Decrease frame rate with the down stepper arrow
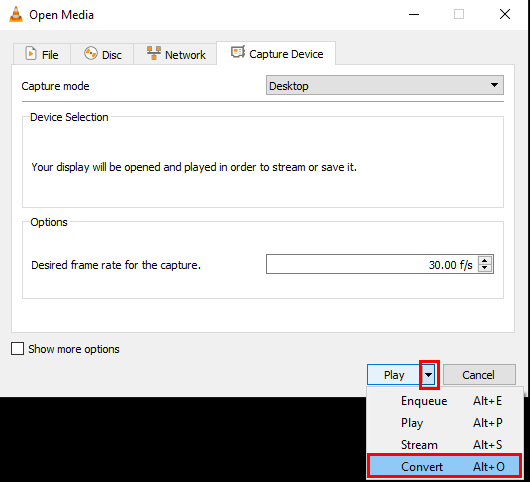 pyautogui.click(x=485, y=268)
